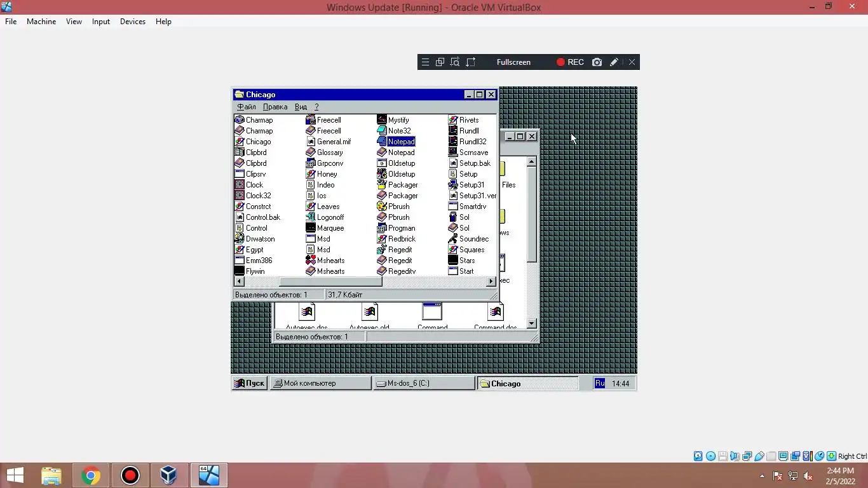Open the Правка menu
This screenshot has height=488, width=868.
click(x=275, y=107)
